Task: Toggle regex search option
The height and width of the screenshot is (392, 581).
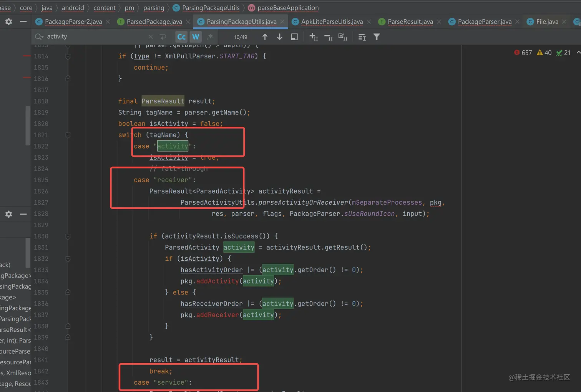Action: tap(210, 37)
